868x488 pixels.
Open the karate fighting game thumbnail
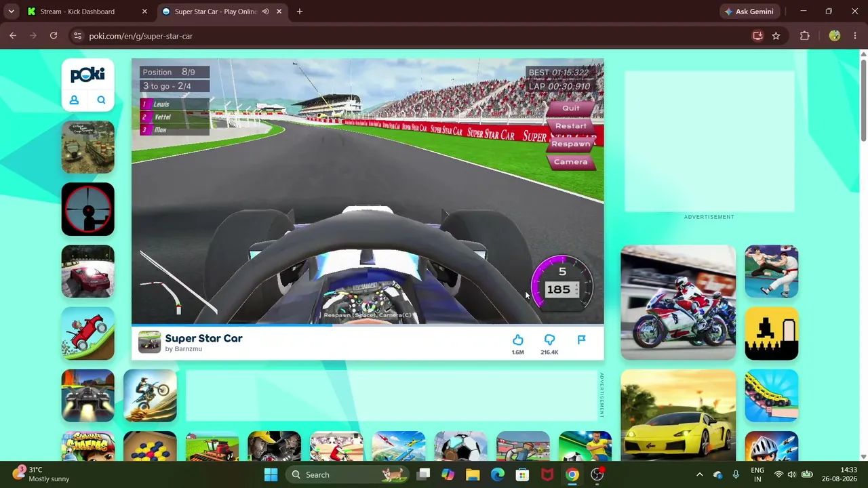click(772, 272)
